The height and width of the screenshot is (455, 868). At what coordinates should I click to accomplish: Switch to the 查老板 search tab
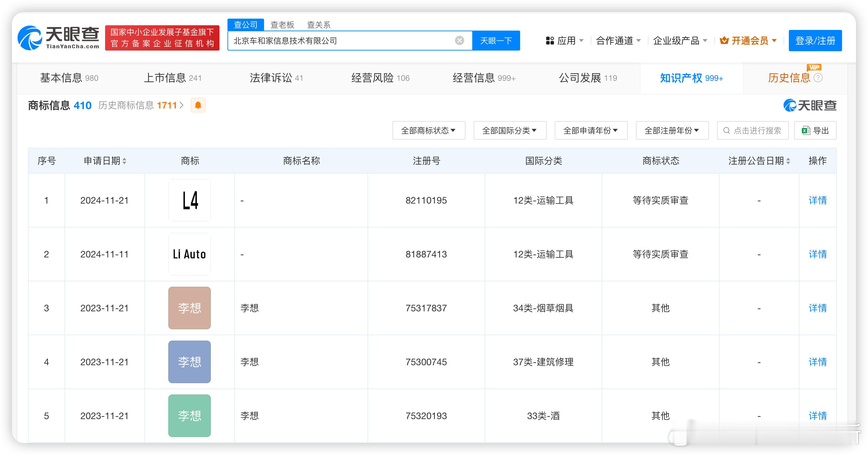tap(282, 25)
